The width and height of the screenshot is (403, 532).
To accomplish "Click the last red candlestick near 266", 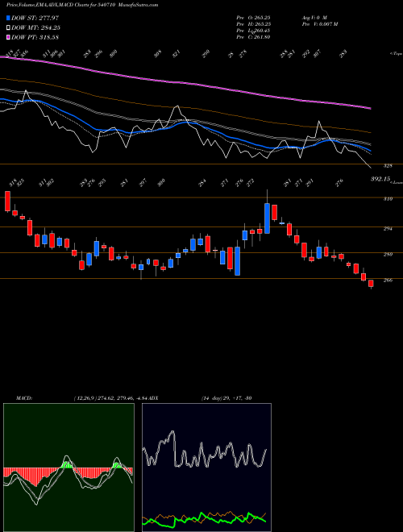I will (371, 284).
